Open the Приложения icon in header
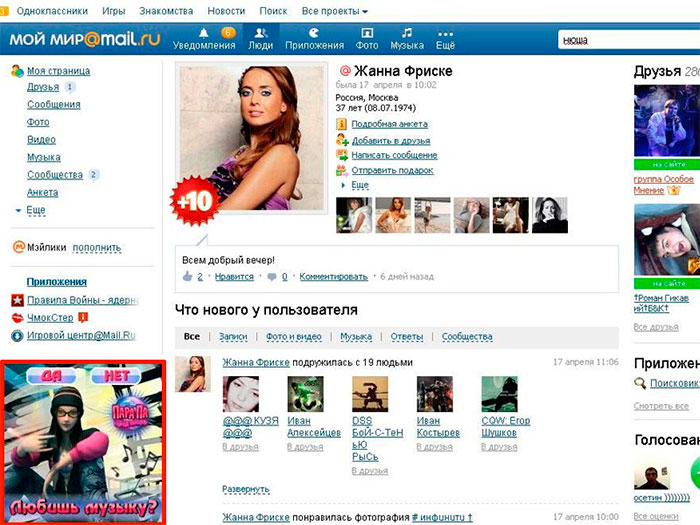 pos(314,33)
